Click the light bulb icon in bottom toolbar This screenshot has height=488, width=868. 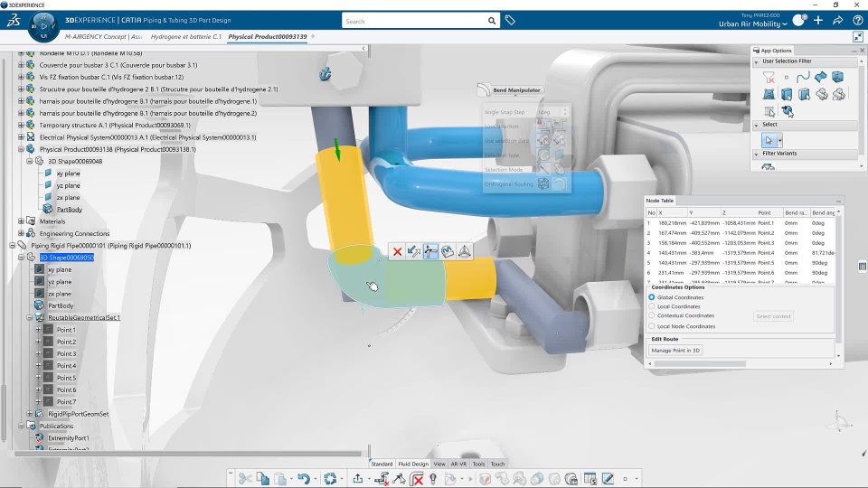[433, 479]
